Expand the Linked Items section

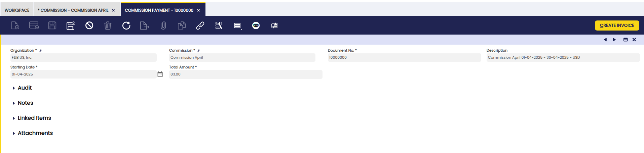34,118
